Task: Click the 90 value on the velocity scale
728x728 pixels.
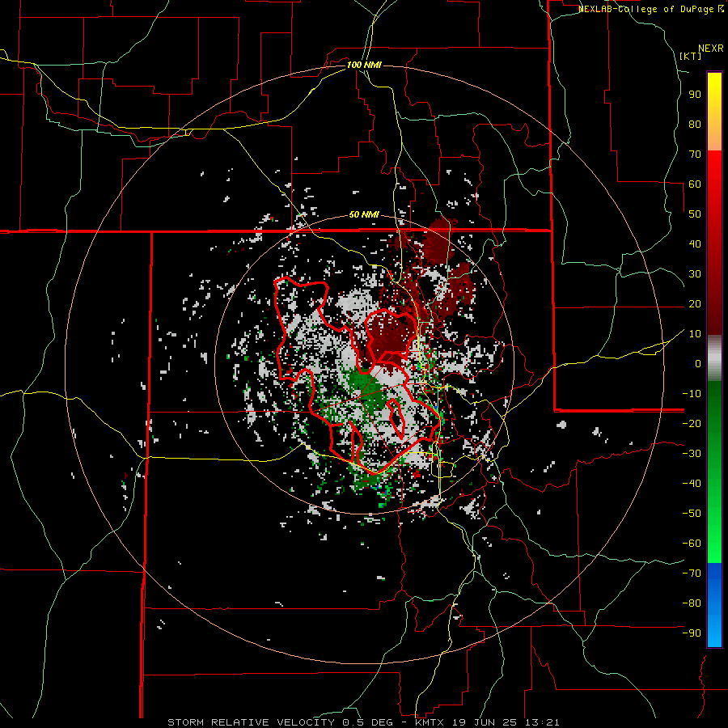Action: pos(695,95)
